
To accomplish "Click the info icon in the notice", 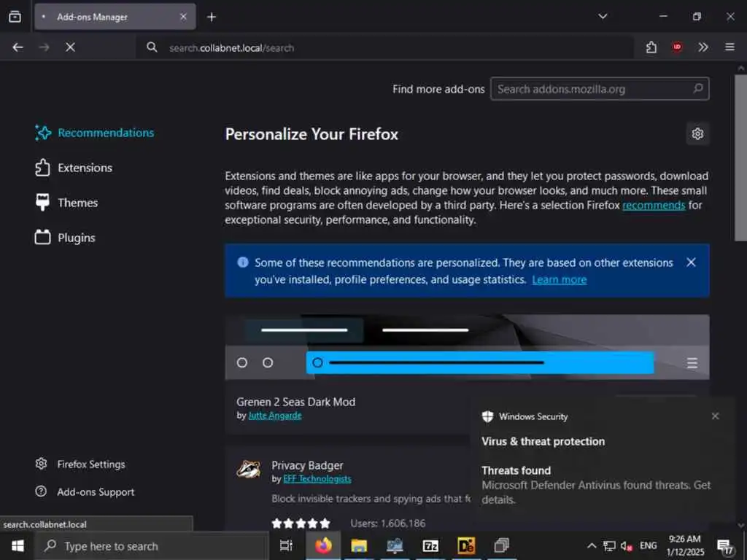I will (243, 262).
